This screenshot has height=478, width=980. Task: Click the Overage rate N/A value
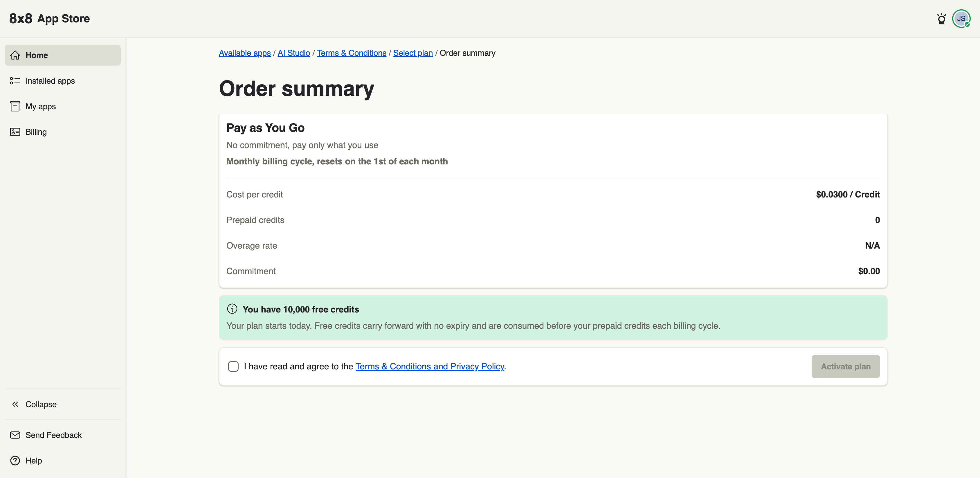pyautogui.click(x=872, y=245)
